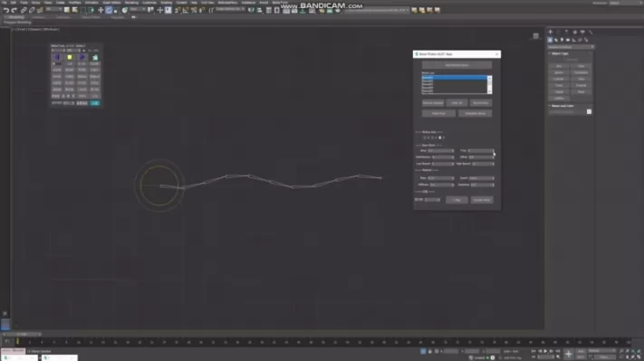
Task: Click the Play Animation control
Action: [x=545, y=351]
